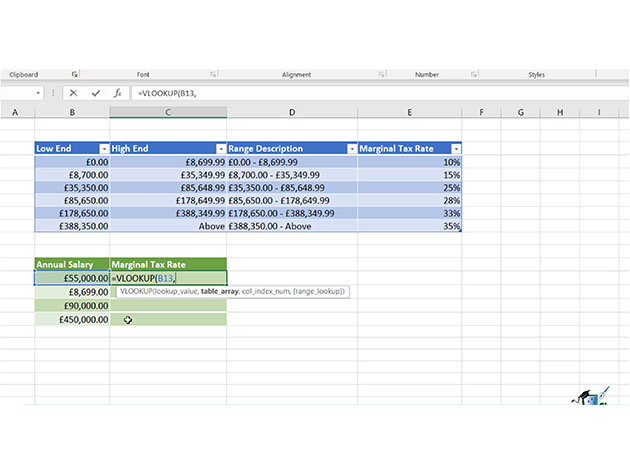This screenshot has width=630, height=473.
Task: Open the Clipboard group dialog launcher
Action: coord(74,75)
